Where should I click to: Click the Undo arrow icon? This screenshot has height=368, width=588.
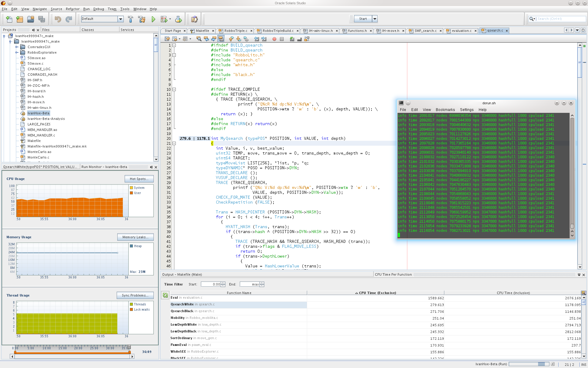tap(58, 19)
